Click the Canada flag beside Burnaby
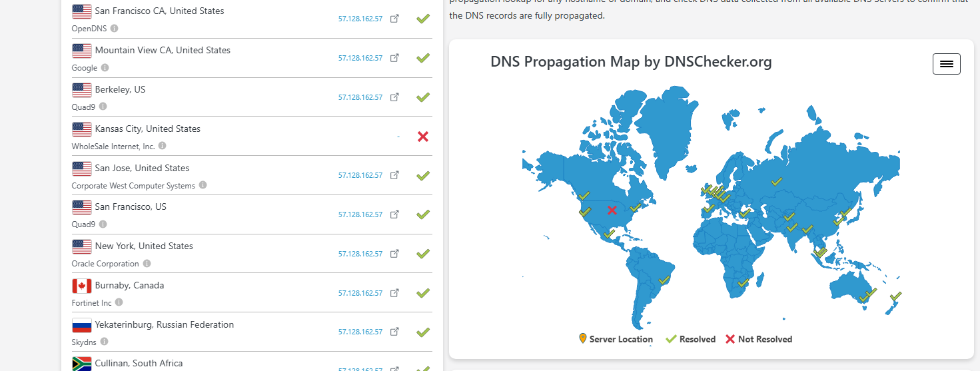The width and height of the screenshot is (980, 371). 82,286
